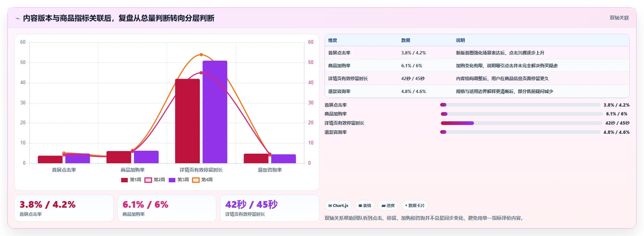Click the footer note starting with 双轴关系帮助团队

425,218
